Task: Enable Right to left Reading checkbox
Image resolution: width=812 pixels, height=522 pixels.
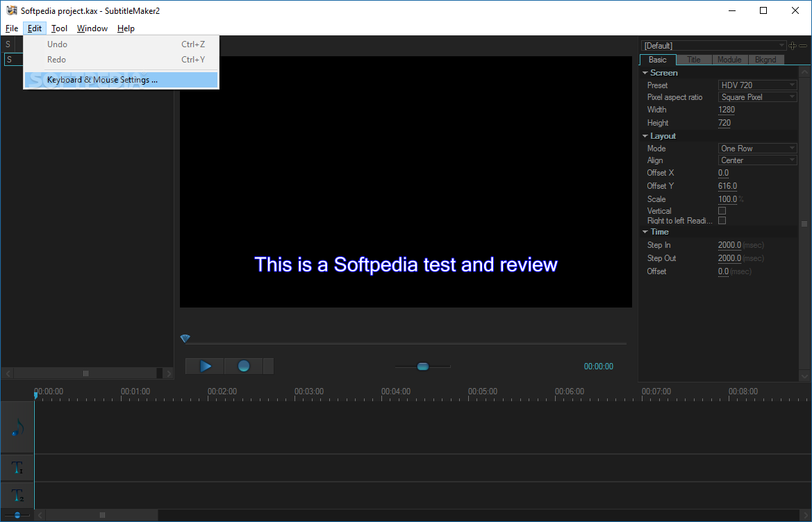Action: (x=722, y=220)
